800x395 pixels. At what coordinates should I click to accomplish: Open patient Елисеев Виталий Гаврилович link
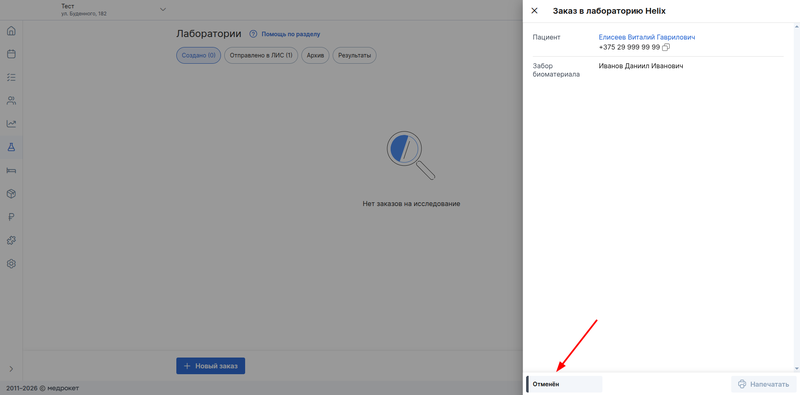click(x=646, y=37)
